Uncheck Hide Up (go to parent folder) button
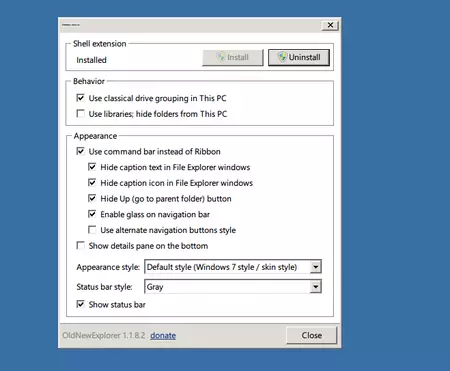 (x=92, y=198)
